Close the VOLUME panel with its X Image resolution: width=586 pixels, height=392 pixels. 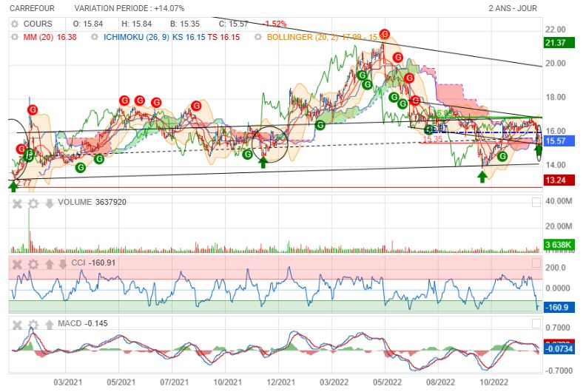tap(17, 203)
